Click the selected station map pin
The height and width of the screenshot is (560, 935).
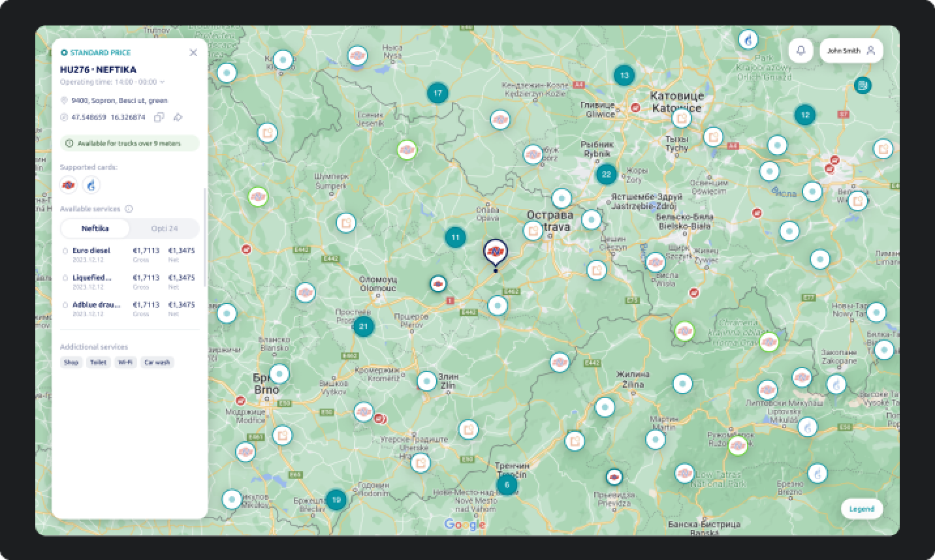pyautogui.click(x=495, y=253)
